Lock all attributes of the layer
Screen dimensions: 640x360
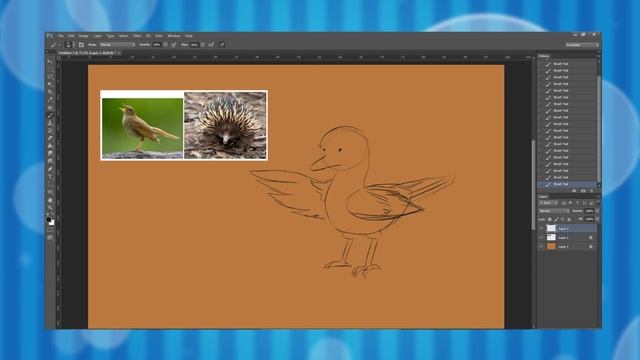click(569, 220)
